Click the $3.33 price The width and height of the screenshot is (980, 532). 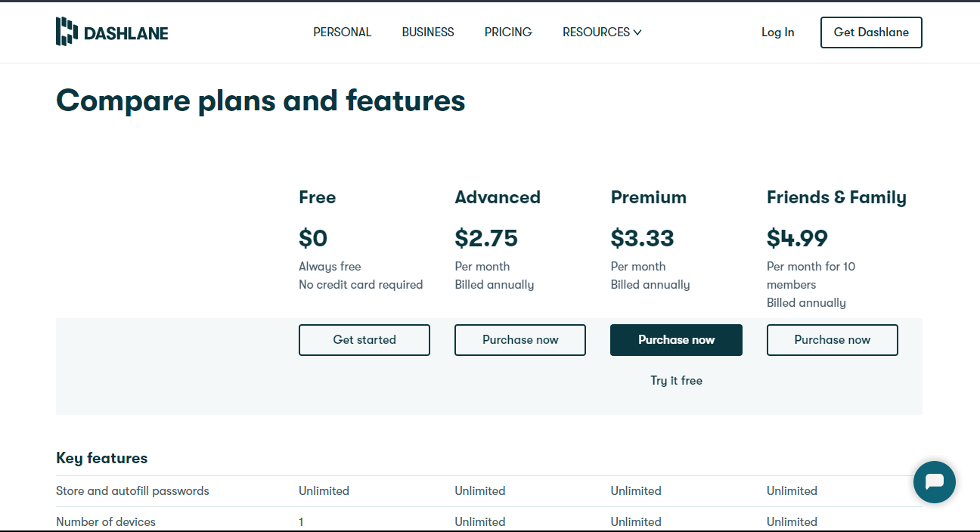pyautogui.click(x=642, y=238)
